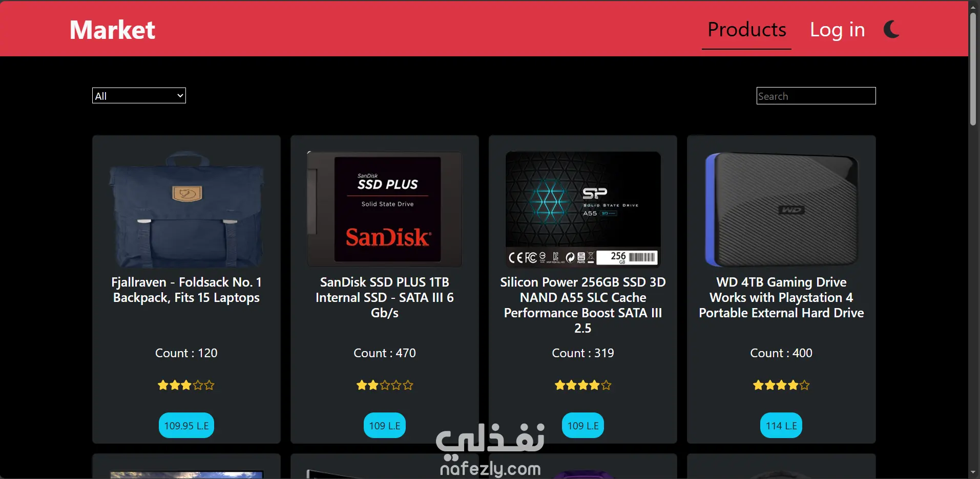Open the WD Gaming Drive image
This screenshot has height=479, width=980.
781,209
